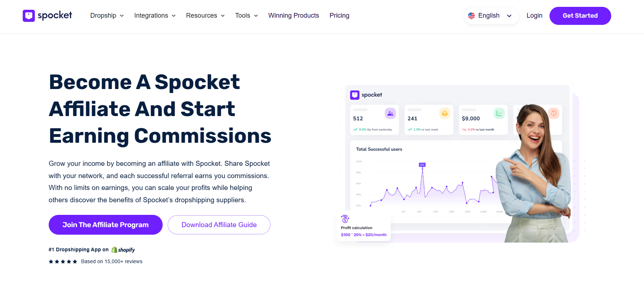Click the Spocket logo icon in header
Viewport: 644px width, 292px height.
[x=29, y=16]
